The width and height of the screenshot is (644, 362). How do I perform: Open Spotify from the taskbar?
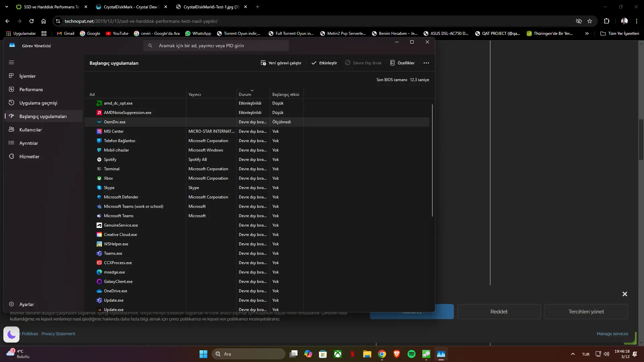click(412, 354)
